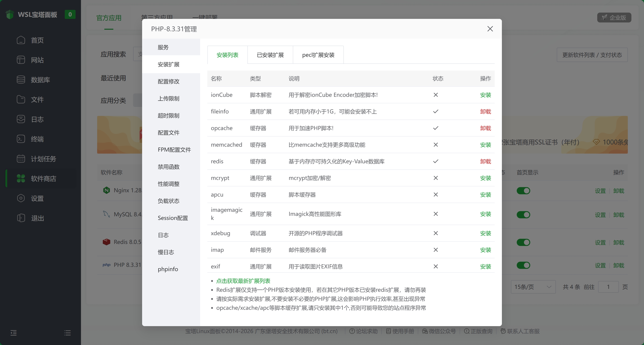Screen dimensions: 644x345
Task: Install the ionCube extension
Action: point(485,95)
